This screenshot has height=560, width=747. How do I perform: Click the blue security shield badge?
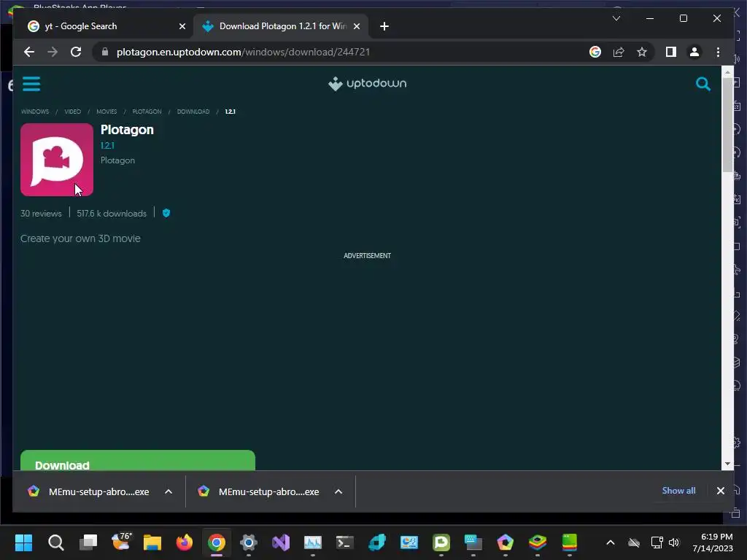pos(166,213)
